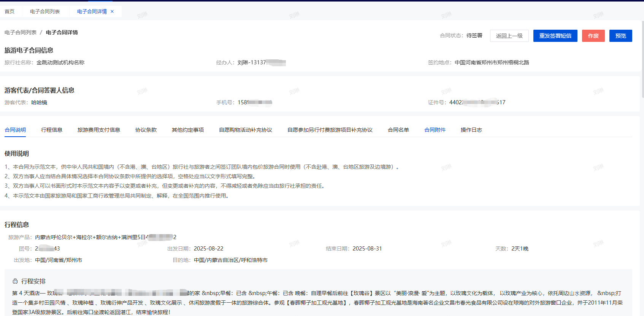The height and width of the screenshot is (316, 644).
Task: Select the 合同说明 section tab
Action: 15,130
